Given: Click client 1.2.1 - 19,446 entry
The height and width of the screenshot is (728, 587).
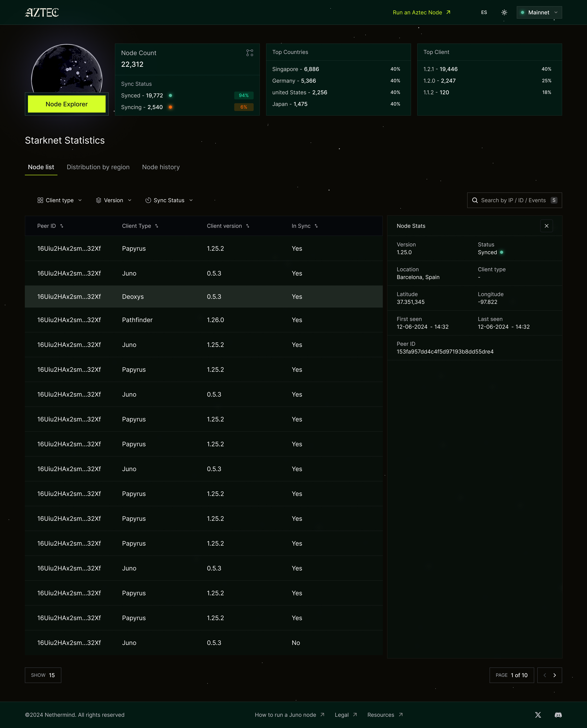Looking at the screenshot, I should coord(440,69).
